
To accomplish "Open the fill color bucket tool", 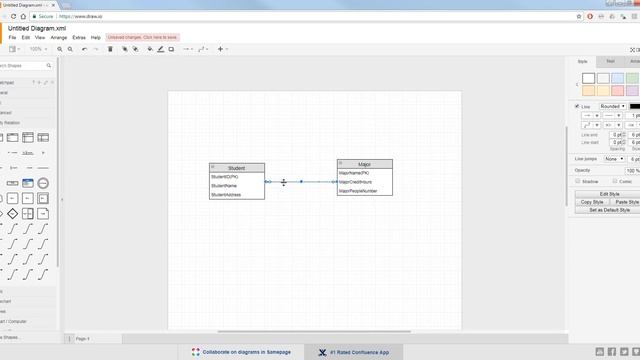I will [150, 49].
